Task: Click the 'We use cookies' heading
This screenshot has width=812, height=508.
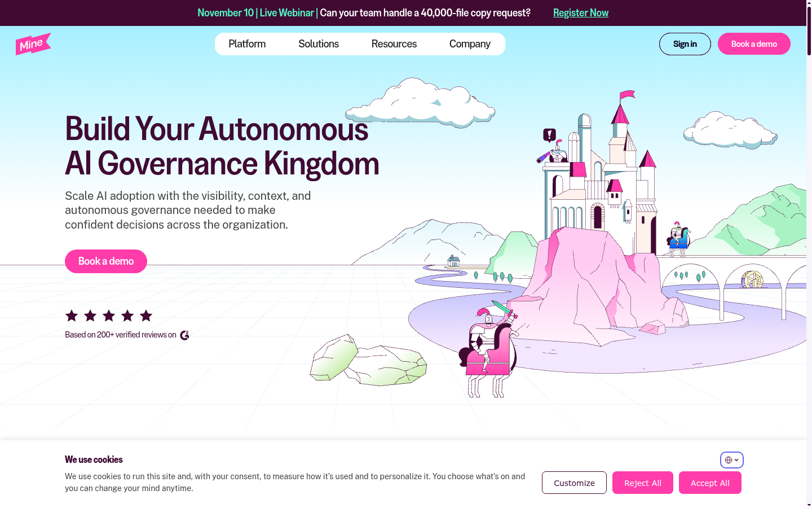Action: (94, 459)
